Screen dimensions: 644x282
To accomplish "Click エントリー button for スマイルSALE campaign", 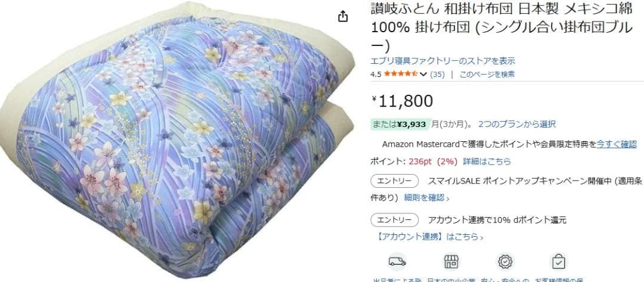I will tap(395, 181).
